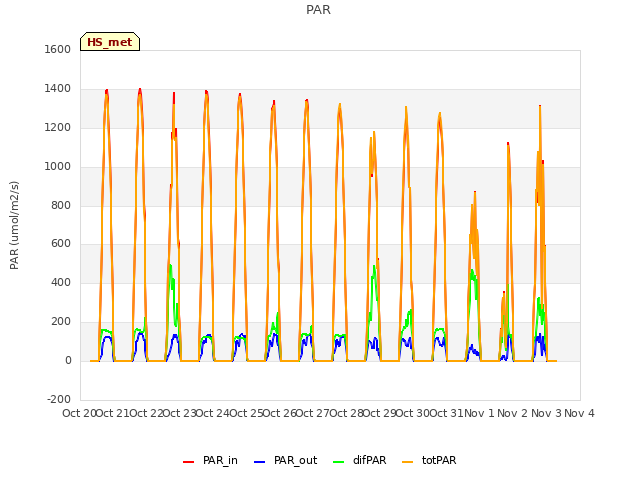Click x-axis date label Oct 20
This screenshot has width=640, height=480.
coord(79,413)
